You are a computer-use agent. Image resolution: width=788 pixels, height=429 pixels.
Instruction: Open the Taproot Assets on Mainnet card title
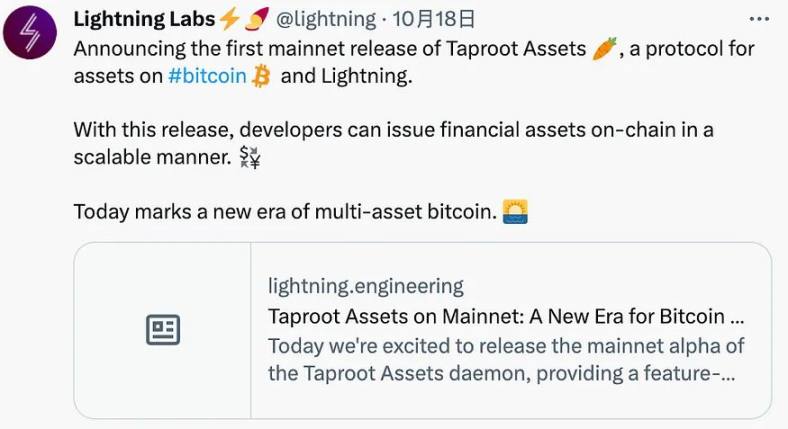506,316
